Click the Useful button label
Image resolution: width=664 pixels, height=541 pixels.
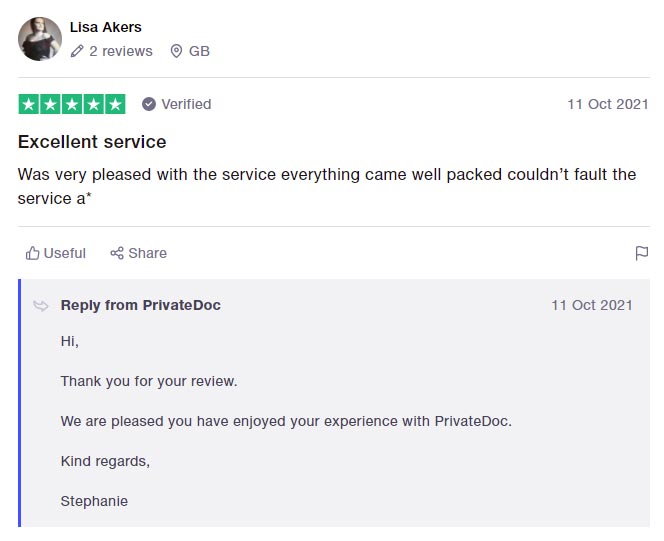pos(64,253)
